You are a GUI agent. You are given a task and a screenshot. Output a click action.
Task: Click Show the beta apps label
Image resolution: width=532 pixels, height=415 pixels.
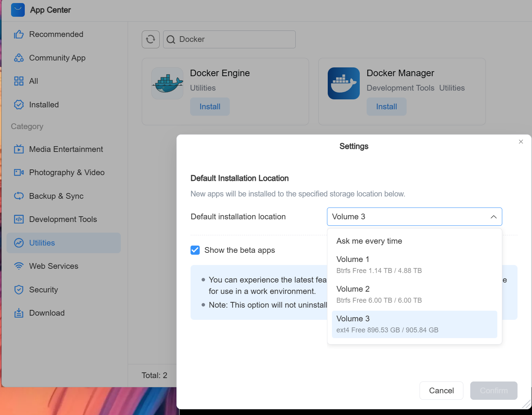tap(240, 250)
